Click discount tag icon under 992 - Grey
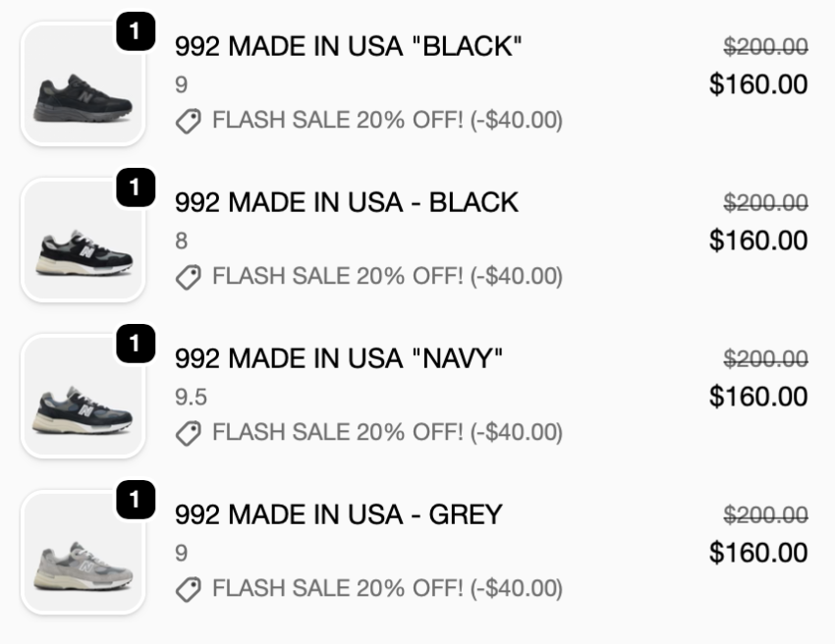 [188, 589]
